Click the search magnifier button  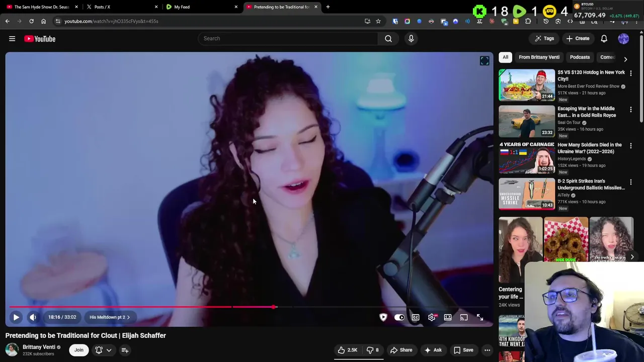[x=388, y=38]
